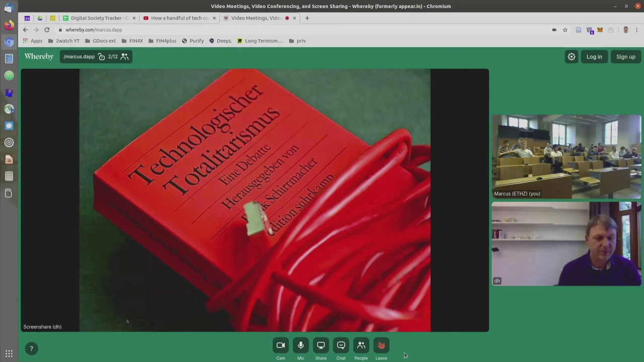Viewport: 644px width, 362px height.
Task: Click the Screenshare (dh) main view
Action: (x=255, y=200)
